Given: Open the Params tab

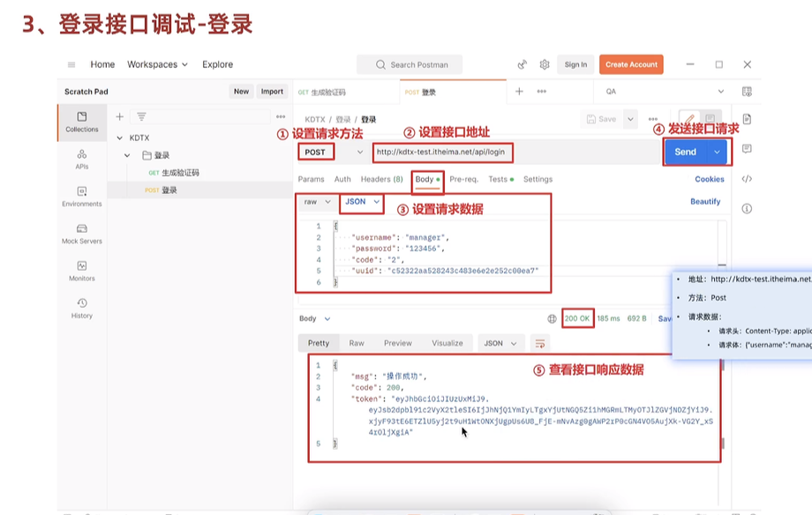Looking at the screenshot, I should 311,179.
